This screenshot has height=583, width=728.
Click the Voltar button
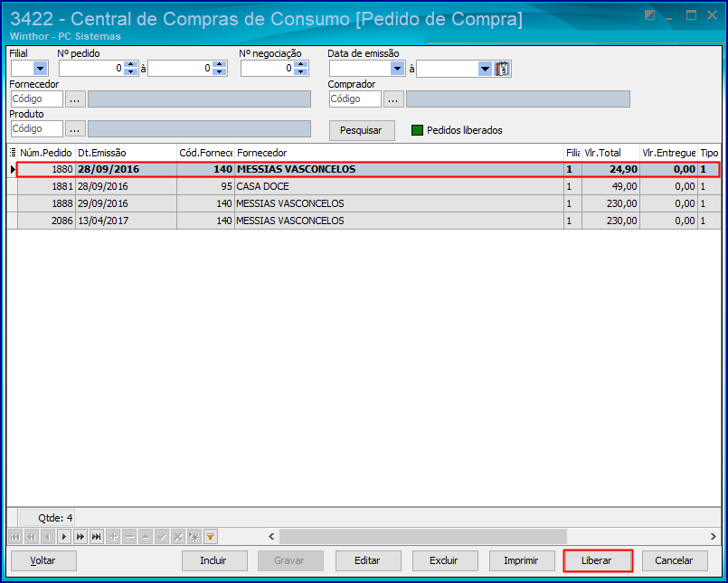43,560
